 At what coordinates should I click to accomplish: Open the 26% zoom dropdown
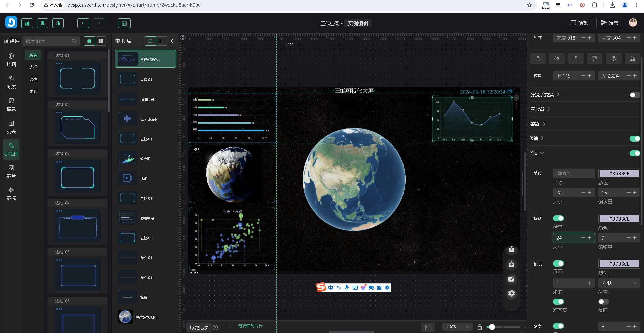(x=458, y=327)
